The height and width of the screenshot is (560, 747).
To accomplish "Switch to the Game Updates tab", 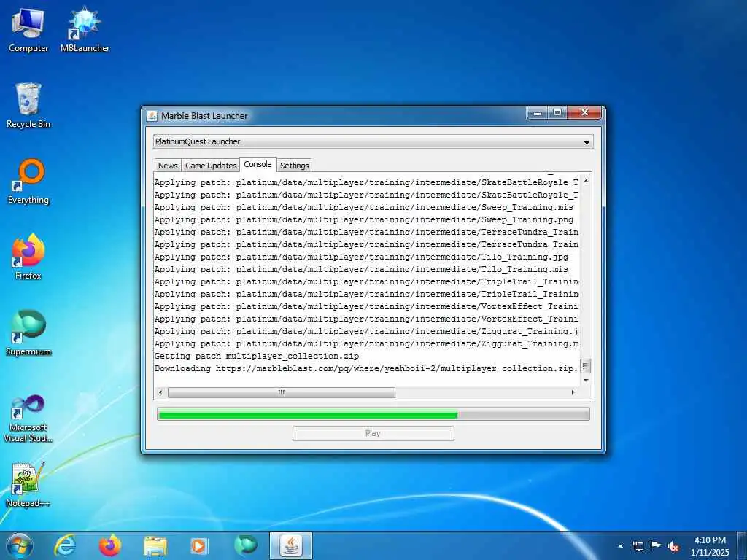I will [211, 166].
